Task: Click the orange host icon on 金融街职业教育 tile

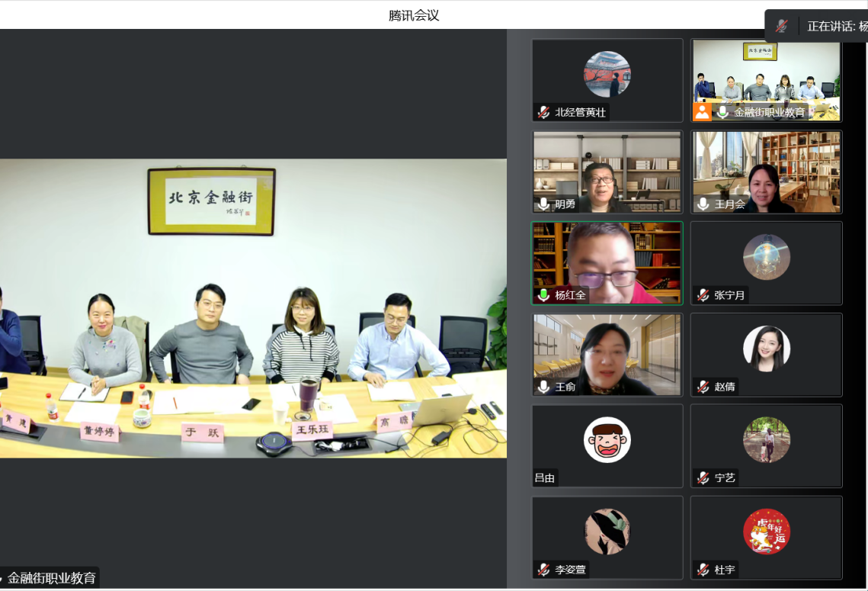Action: pyautogui.click(x=702, y=112)
